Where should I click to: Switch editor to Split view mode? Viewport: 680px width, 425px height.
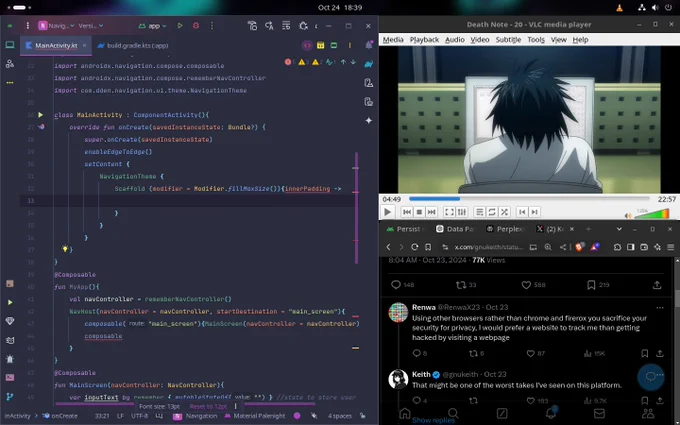[x=320, y=45]
